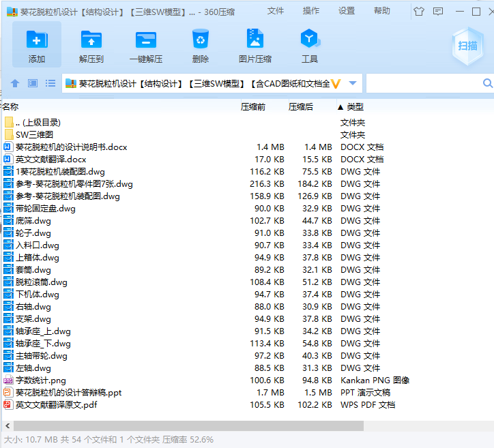Viewport: 494px width, 448px height.
Task: Click the icon of 字数统计.png
Action: point(8,380)
